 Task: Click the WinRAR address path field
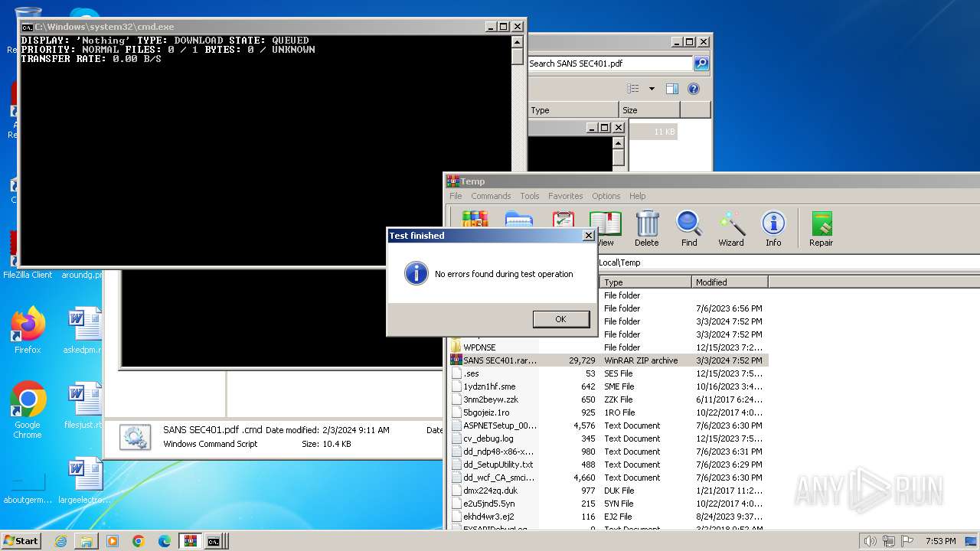pos(787,262)
